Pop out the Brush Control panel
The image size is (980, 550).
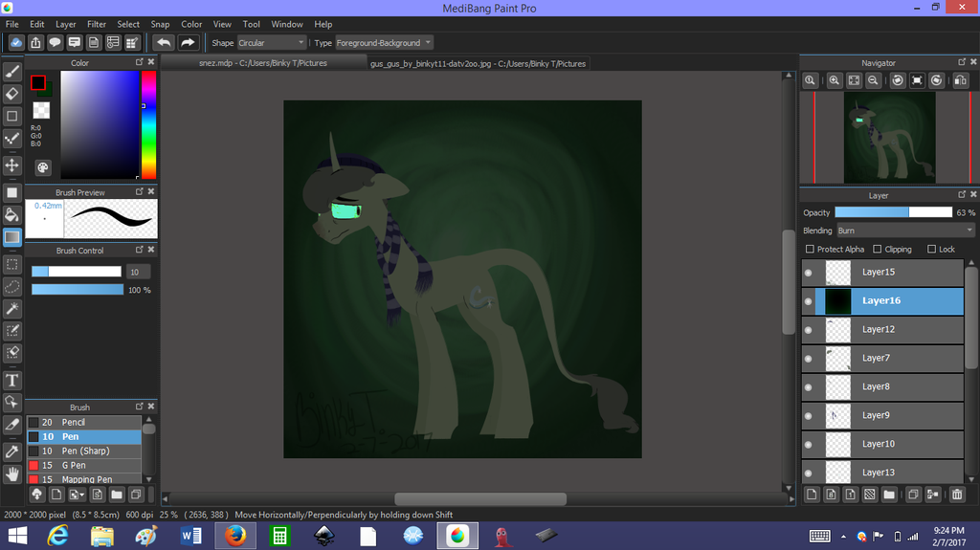click(x=140, y=250)
